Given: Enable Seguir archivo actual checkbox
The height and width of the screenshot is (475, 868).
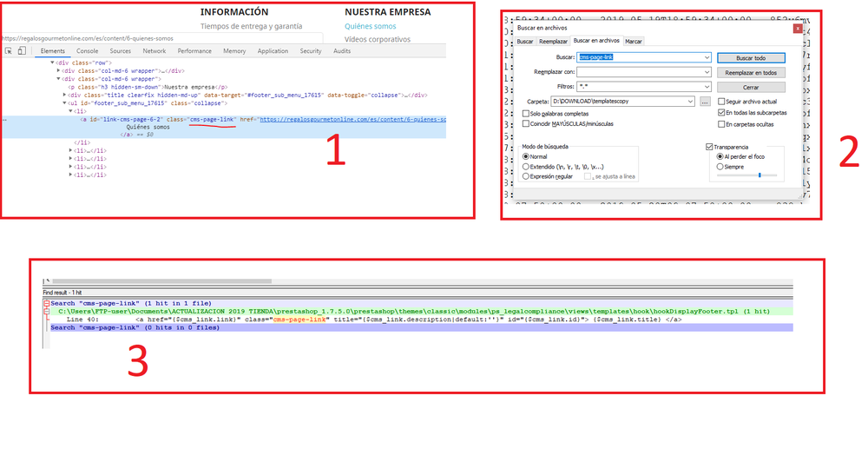Looking at the screenshot, I should coord(721,102).
